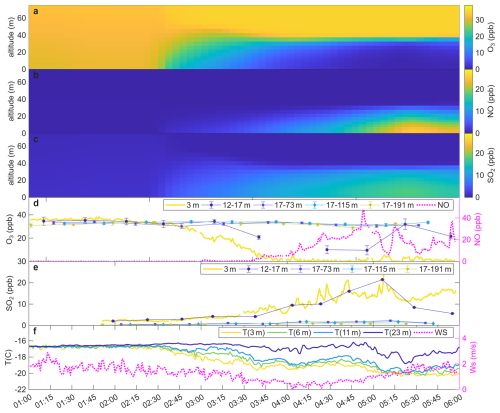Click the SO2 12-17 m peak marker

click(x=382, y=280)
